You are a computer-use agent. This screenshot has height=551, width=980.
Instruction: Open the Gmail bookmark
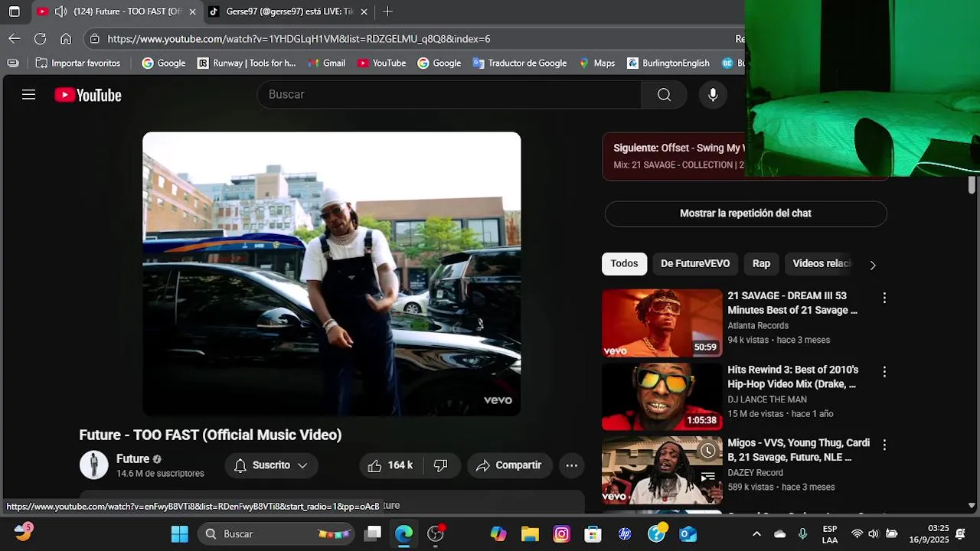click(x=326, y=63)
